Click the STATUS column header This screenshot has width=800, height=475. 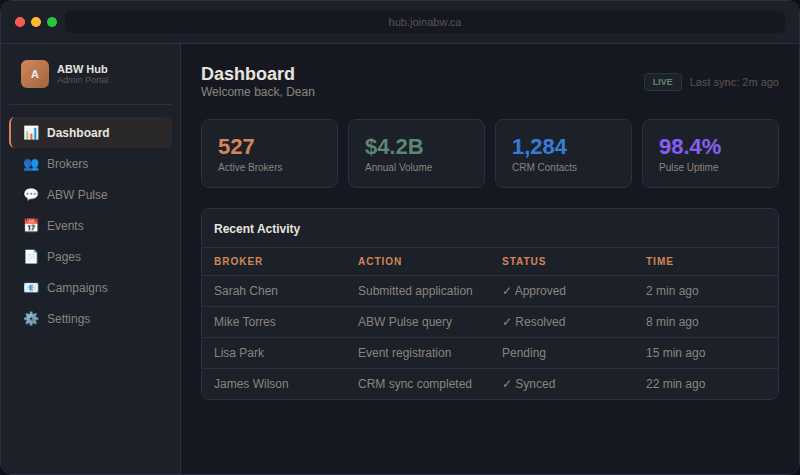(523, 261)
